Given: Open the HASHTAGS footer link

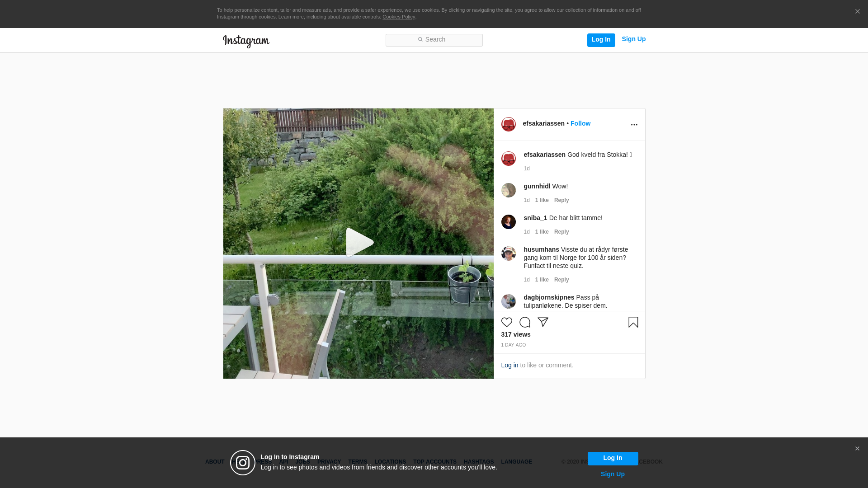Looking at the screenshot, I should pos(479,462).
